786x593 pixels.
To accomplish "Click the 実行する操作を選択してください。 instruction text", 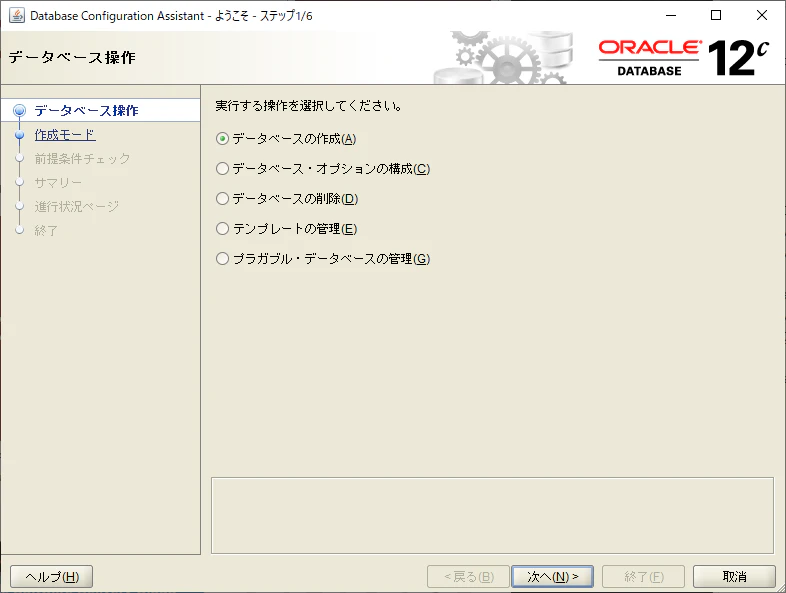I will pyautogui.click(x=308, y=106).
